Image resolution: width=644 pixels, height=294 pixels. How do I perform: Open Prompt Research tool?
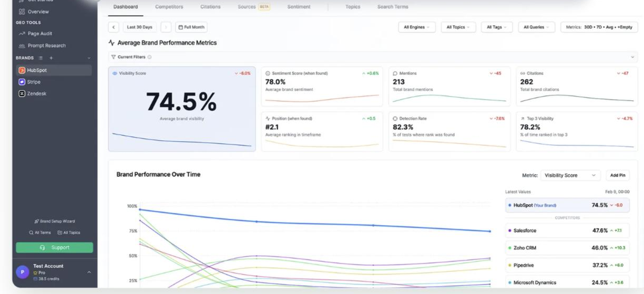[x=42, y=46]
